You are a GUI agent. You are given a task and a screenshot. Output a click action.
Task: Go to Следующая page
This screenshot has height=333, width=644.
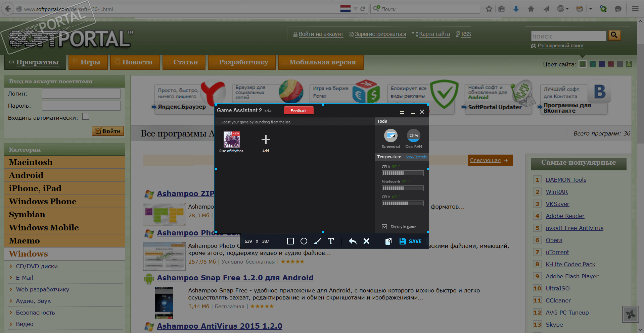click(490, 160)
